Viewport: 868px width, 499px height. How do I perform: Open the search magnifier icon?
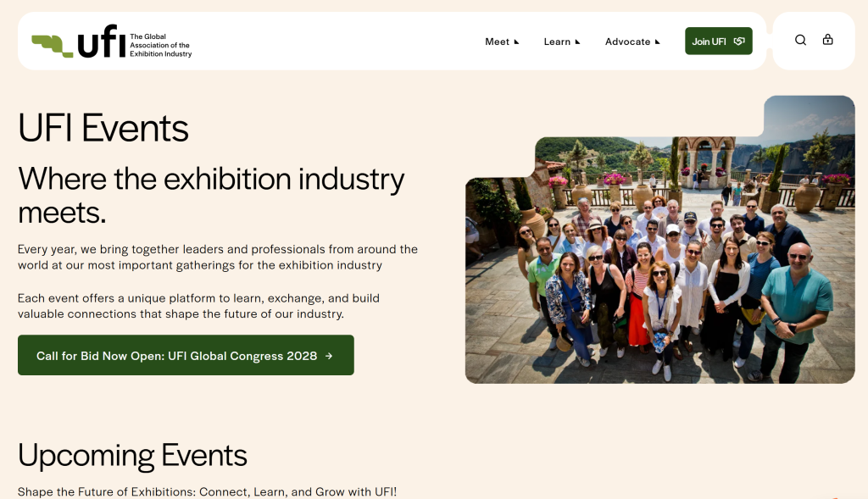800,40
